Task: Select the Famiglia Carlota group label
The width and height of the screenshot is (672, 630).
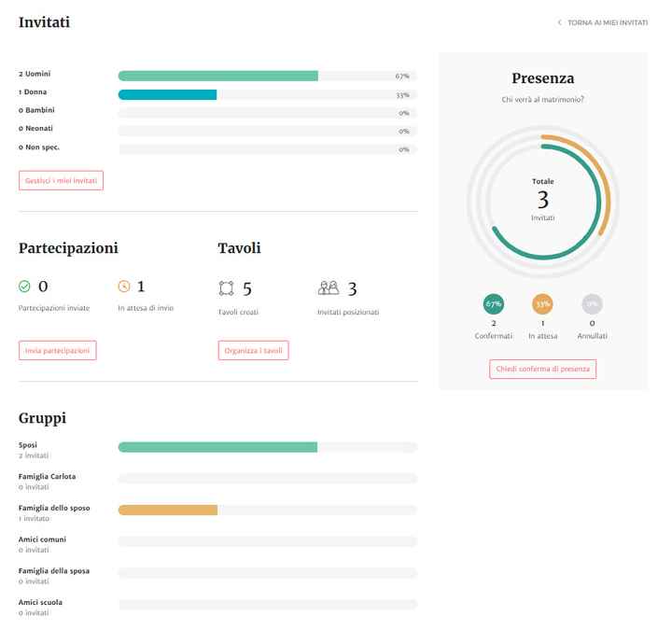Action: tap(48, 477)
